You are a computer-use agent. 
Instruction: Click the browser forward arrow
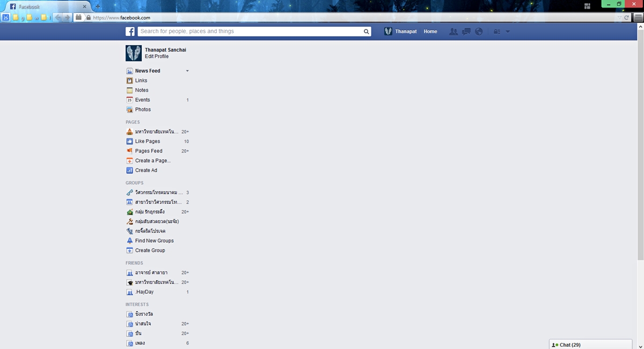tap(67, 17)
